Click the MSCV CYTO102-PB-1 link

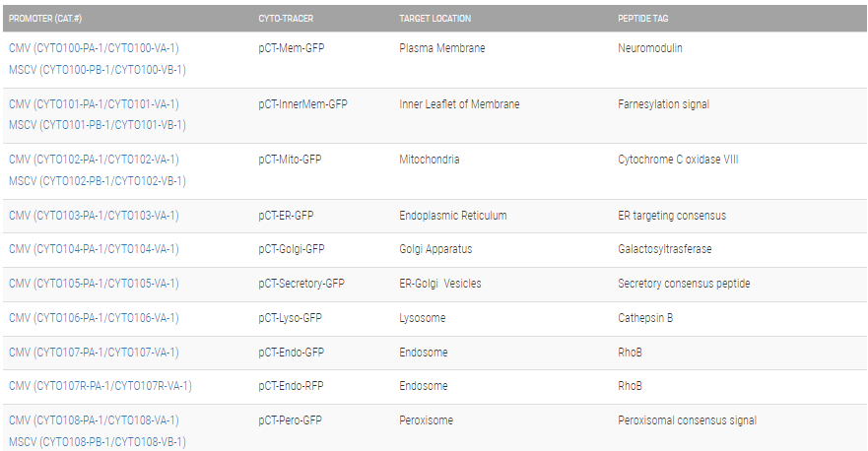point(97,181)
